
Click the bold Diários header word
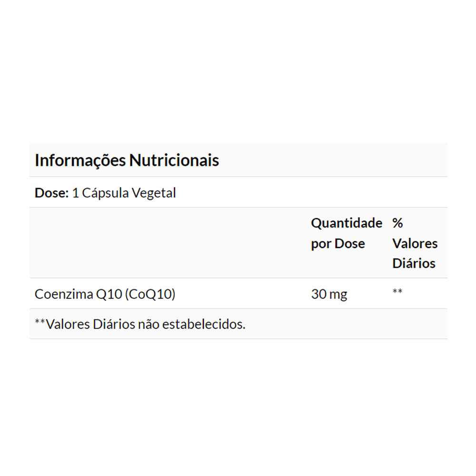(414, 263)
